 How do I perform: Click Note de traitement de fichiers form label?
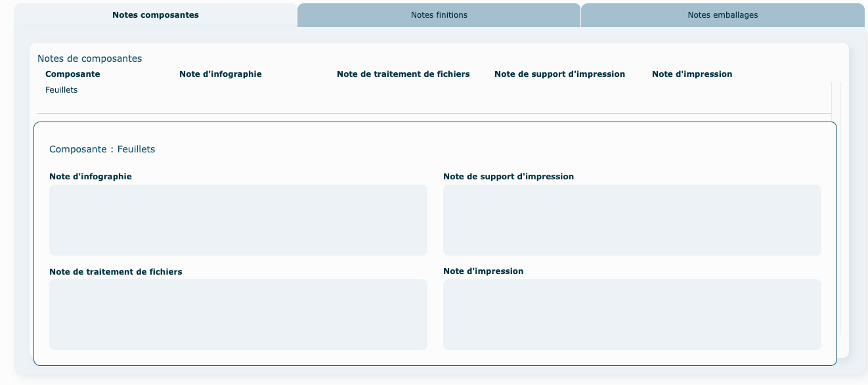pos(116,271)
